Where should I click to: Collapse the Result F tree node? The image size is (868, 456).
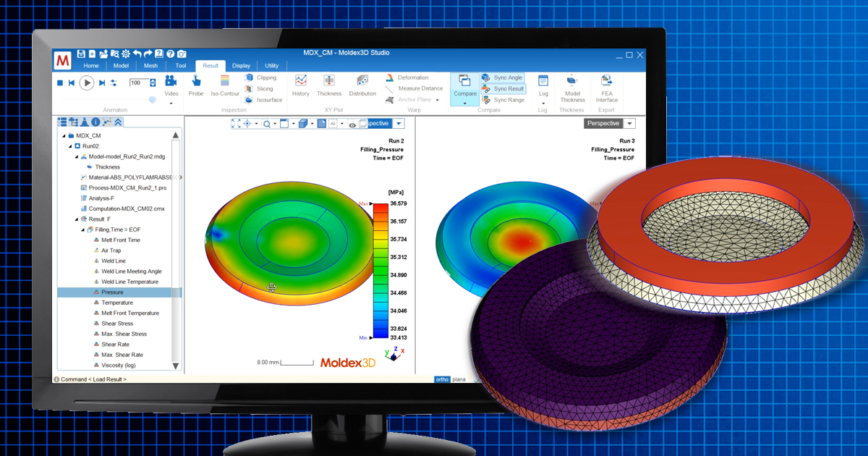pos(77,219)
